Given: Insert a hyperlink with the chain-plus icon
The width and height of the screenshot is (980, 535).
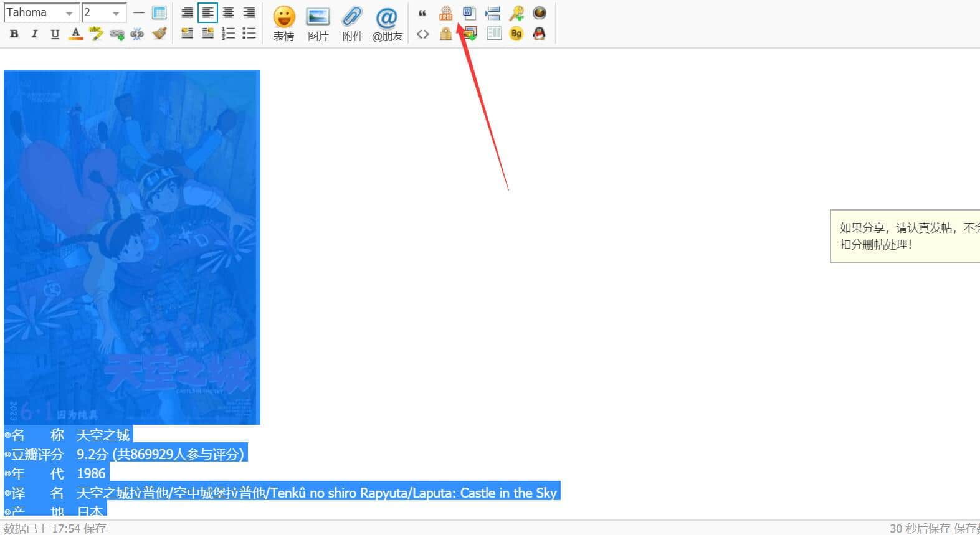Looking at the screenshot, I should (x=117, y=34).
